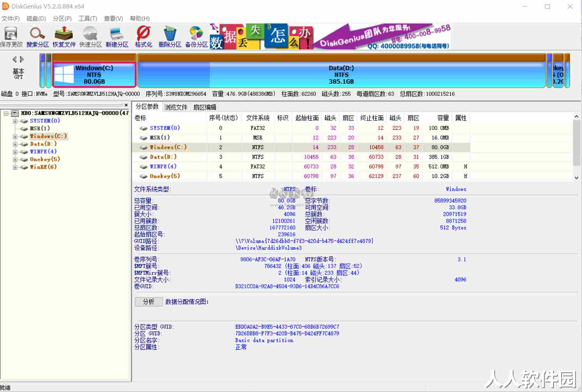Click partition table scrollbar down arrow
This screenshot has height=392, width=582.
coord(576,178)
